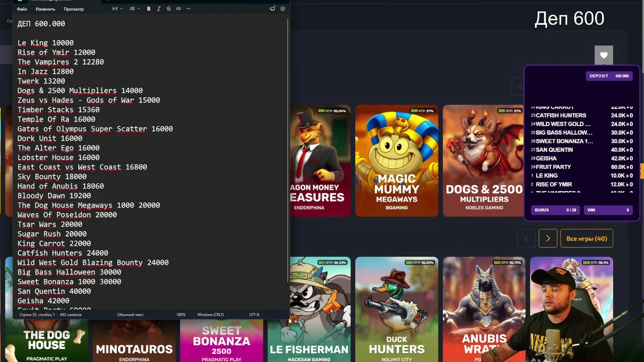The image size is (644, 362).
Task: Toggle strikethrough formatting in Notepad toolbar
Action: coord(169,9)
